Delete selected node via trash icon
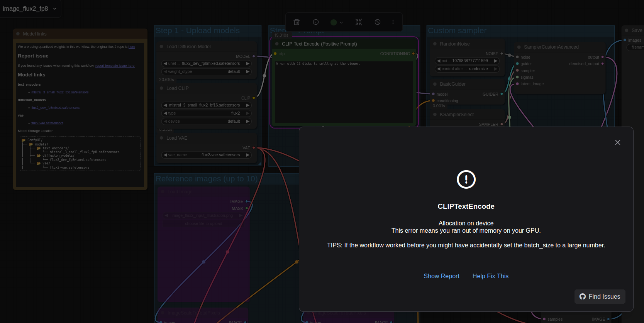644x323 pixels. point(297,22)
